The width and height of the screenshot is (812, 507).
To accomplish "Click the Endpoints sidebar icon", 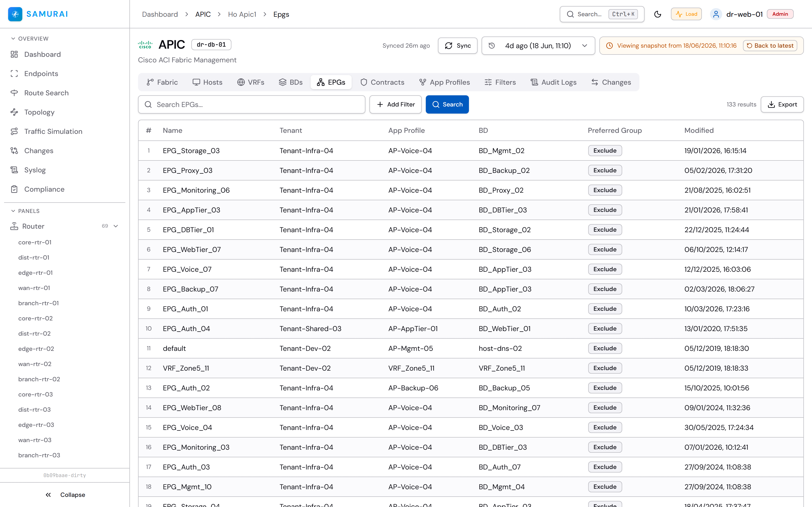I will point(14,74).
